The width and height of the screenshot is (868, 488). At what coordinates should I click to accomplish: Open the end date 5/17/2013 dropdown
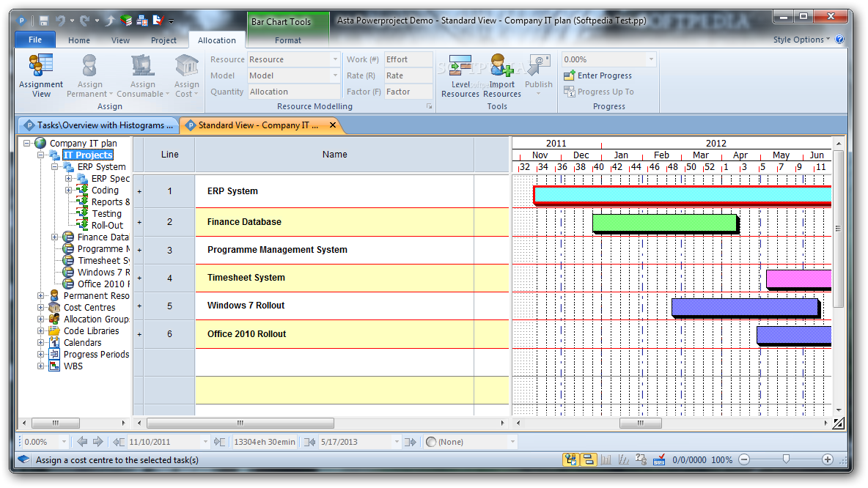point(397,442)
